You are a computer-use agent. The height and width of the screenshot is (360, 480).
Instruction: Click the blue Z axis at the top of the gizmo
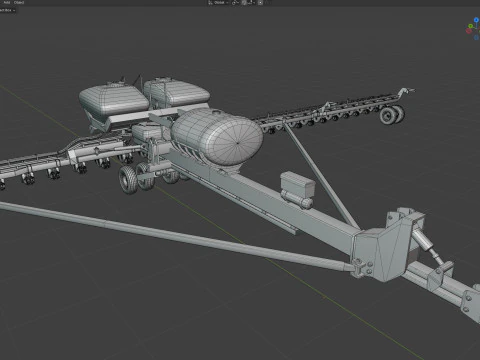click(476, 20)
